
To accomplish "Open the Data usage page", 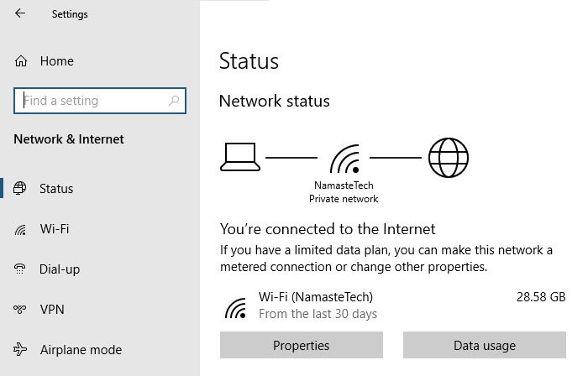I will pos(485,345).
